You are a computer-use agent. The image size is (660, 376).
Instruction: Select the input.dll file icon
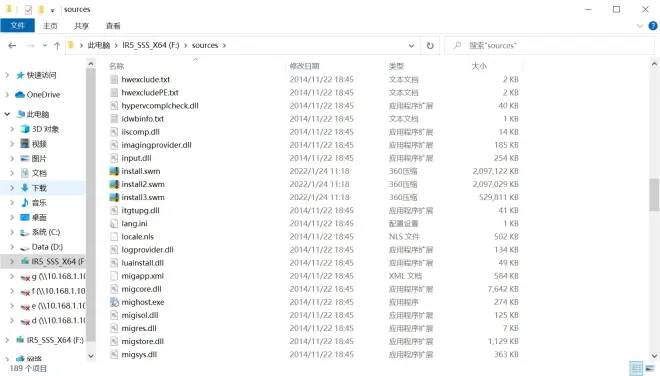tap(114, 158)
